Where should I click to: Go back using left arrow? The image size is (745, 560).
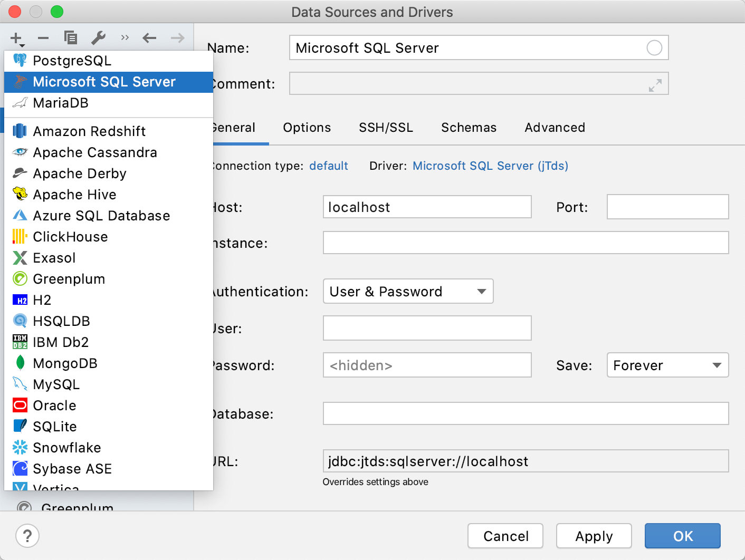tap(150, 38)
